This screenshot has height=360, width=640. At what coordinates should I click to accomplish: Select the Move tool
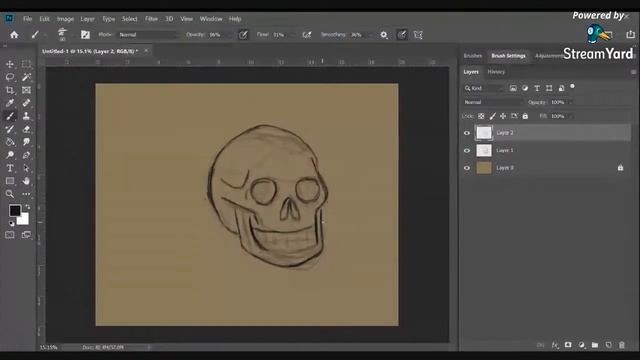pyautogui.click(x=10, y=64)
